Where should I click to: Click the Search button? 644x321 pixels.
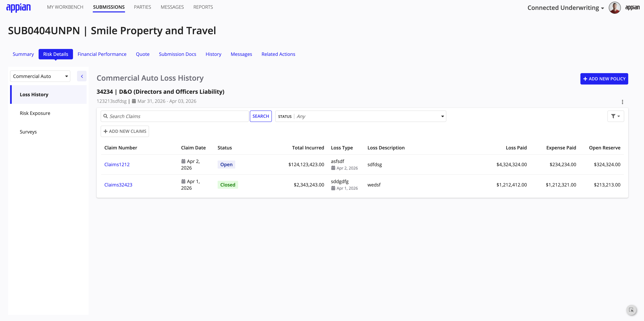pos(261,116)
